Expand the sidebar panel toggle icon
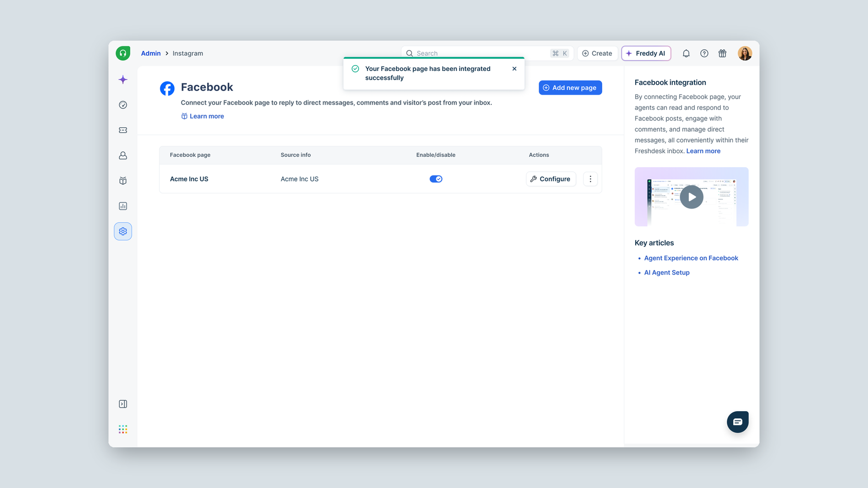Screen dimensions: 868x488 123,404
